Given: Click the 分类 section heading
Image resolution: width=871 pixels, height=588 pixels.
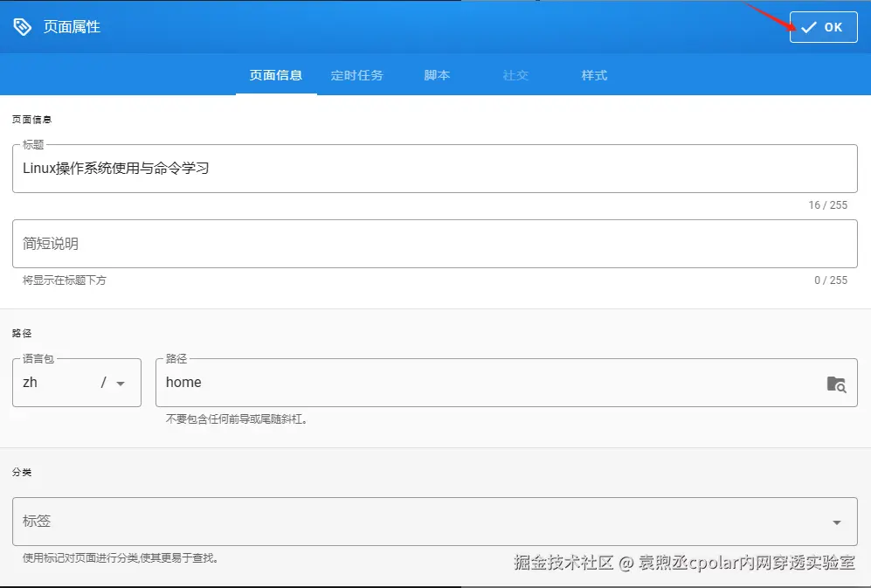Looking at the screenshot, I should coord(22,473).
